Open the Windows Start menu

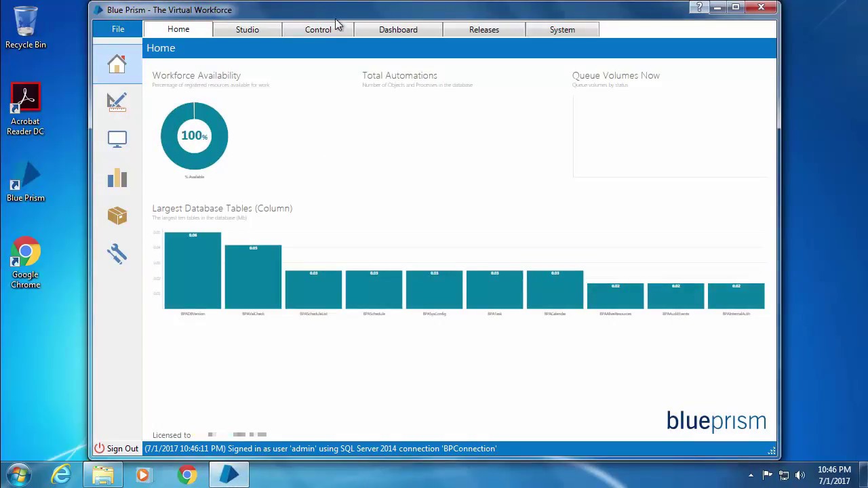coord(19,474)
